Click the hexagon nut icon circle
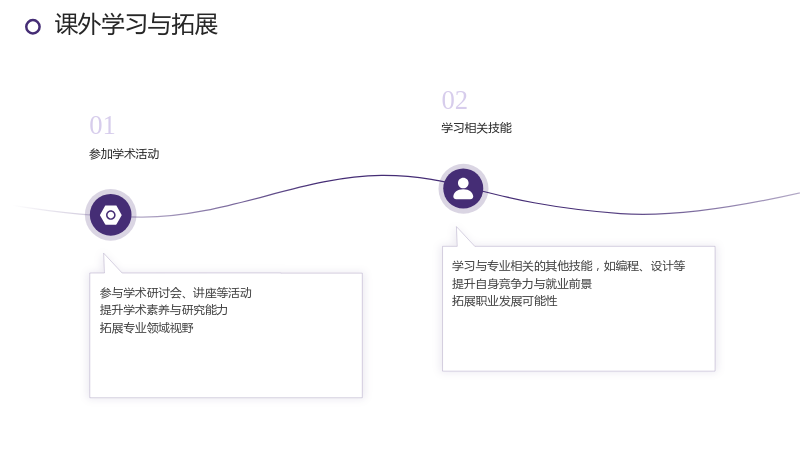The height and width of the screenshot is (450, 800). [x=111, y=215]
